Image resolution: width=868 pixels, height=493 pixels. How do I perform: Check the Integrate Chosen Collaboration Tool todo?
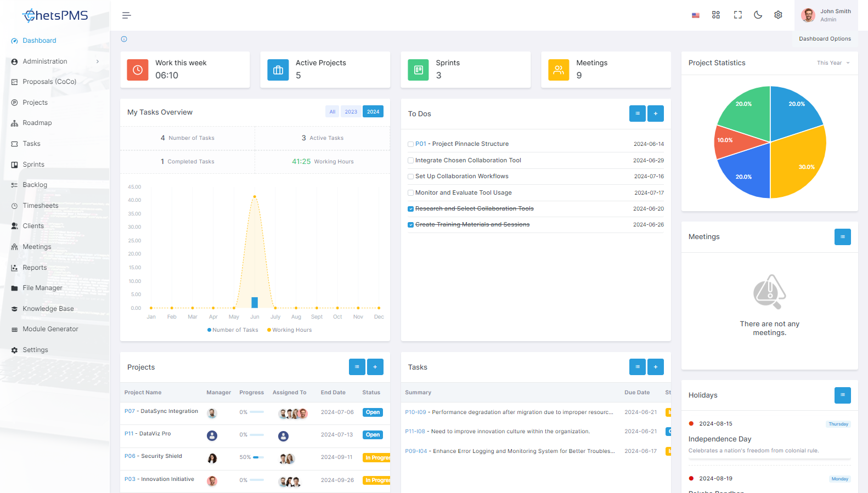(x=410, y=161)
